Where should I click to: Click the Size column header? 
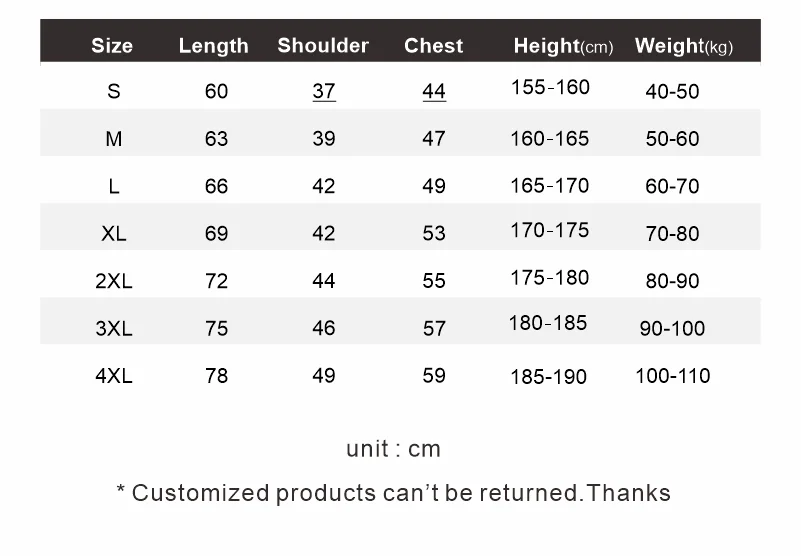[112, 46]
